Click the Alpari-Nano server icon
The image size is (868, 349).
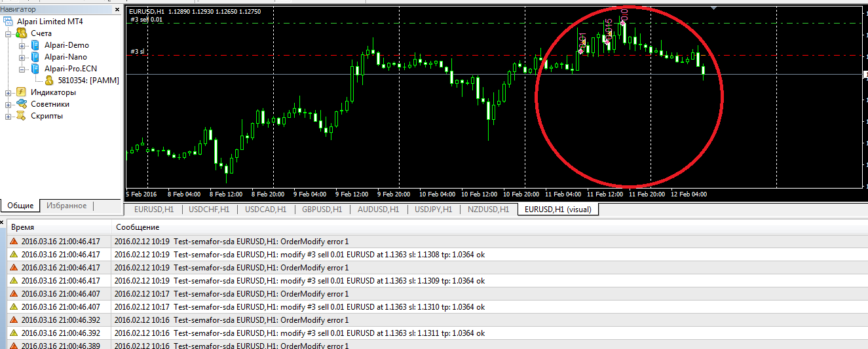(35, 57)
